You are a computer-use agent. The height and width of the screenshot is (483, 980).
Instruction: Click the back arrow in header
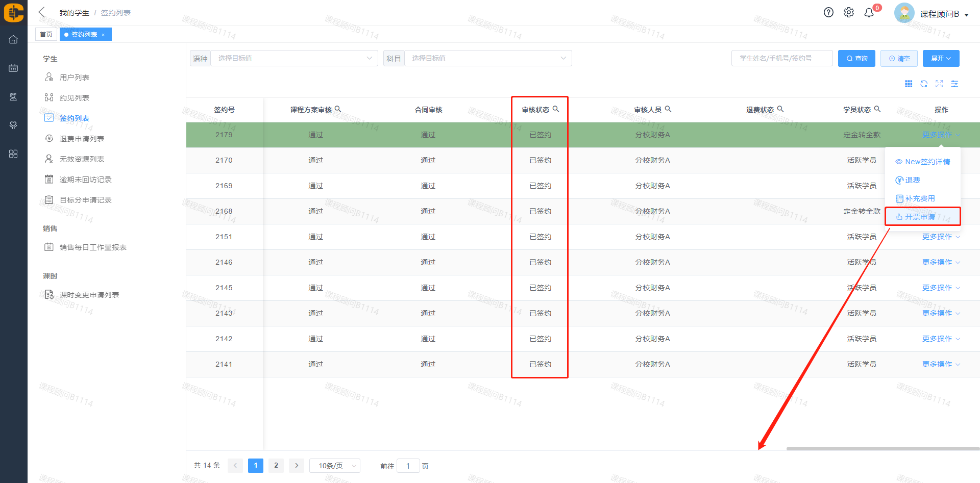[x=42, y=12]
